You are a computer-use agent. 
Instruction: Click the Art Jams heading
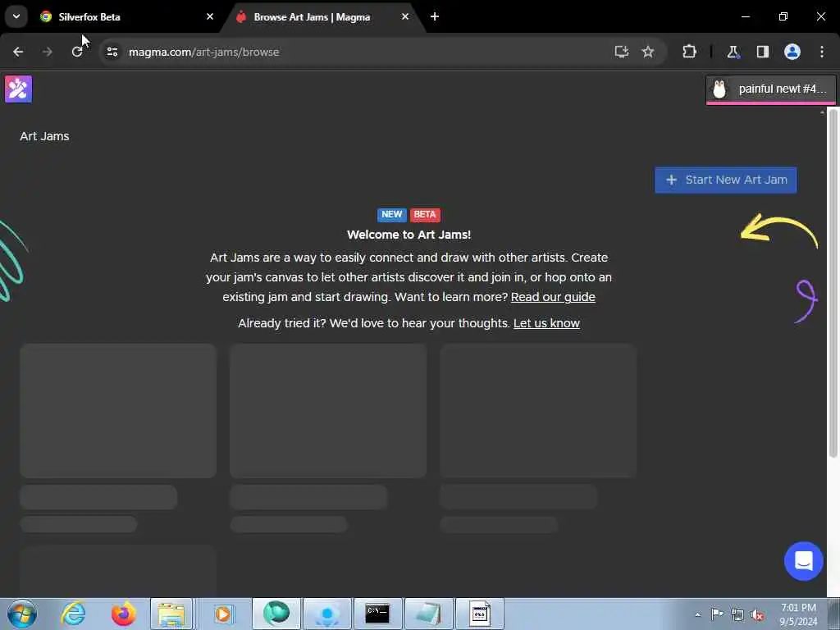44,137
